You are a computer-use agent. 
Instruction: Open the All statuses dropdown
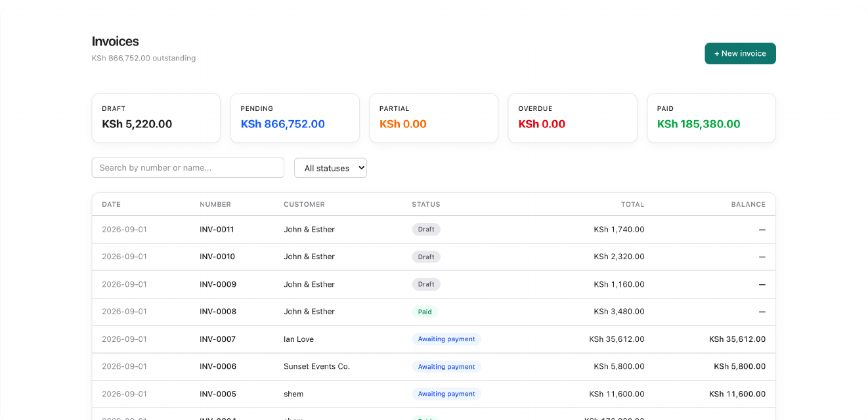(330, 168)
